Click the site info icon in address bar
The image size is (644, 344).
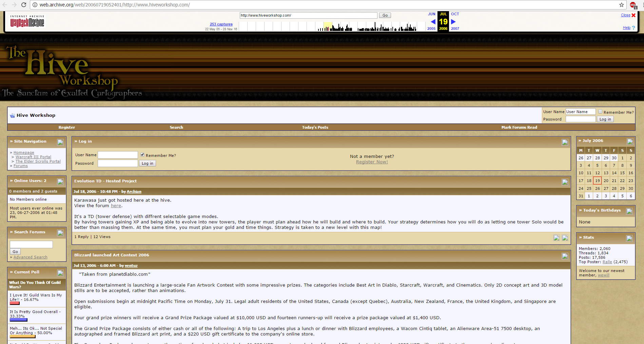[x=35, y=5]
